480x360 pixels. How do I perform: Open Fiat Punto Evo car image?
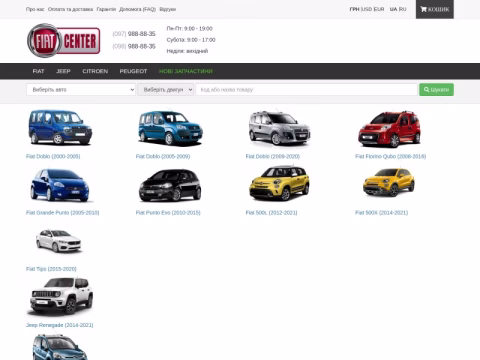coord(170,185)
